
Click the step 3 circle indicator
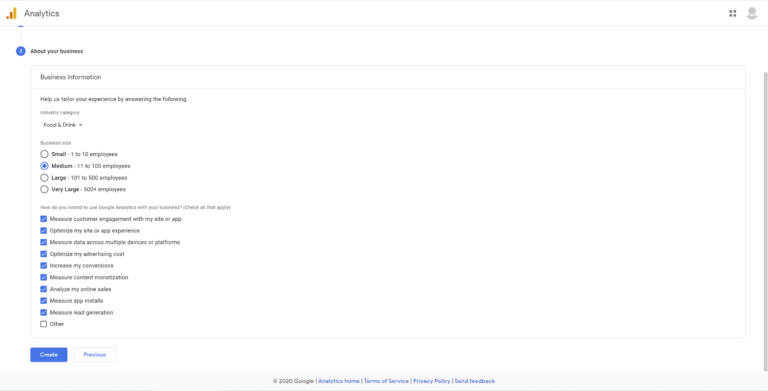click(21, 51)
